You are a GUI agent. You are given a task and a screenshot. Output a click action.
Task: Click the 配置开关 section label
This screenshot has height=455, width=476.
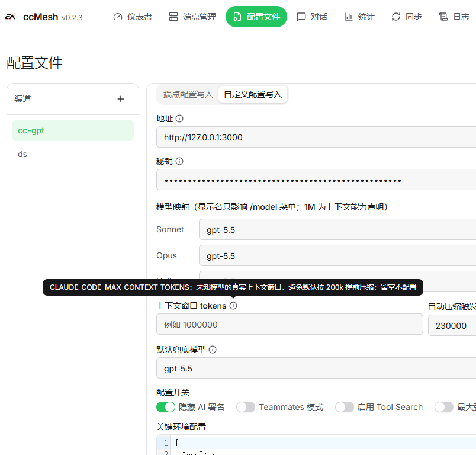pos(173,392)
